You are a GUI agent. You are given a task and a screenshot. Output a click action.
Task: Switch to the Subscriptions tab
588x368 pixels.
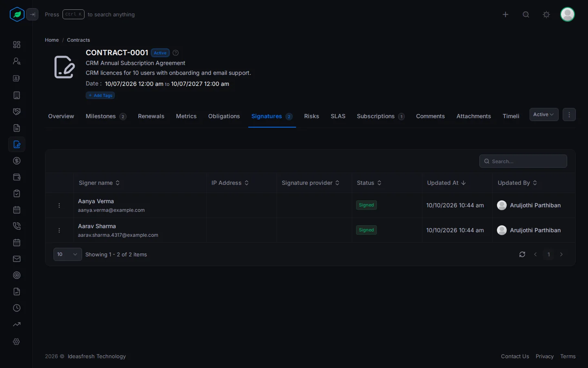pyautogui.click(x=381, y=116)
